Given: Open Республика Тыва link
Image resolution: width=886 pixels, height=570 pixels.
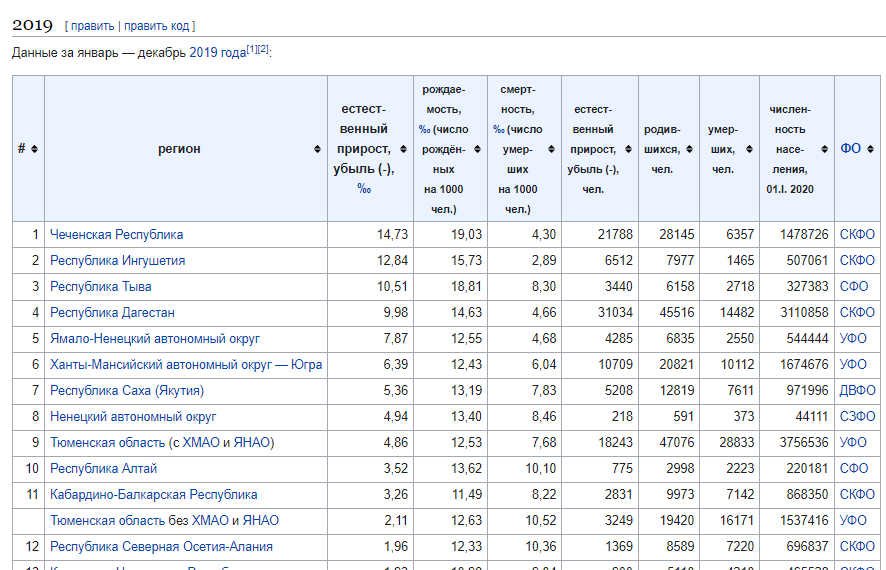Looking at the screenshot, I should 101,286.
